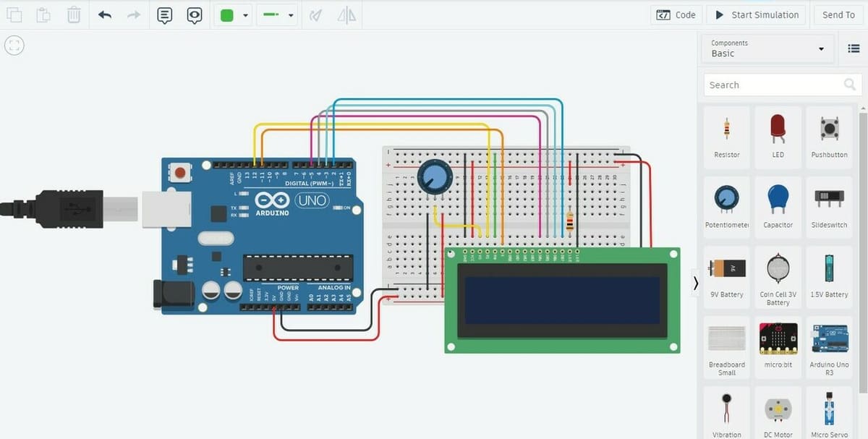Click the zoom to fit icon
Image resolution: width=868 pixels, height=439 pixels.
(14, 46)
